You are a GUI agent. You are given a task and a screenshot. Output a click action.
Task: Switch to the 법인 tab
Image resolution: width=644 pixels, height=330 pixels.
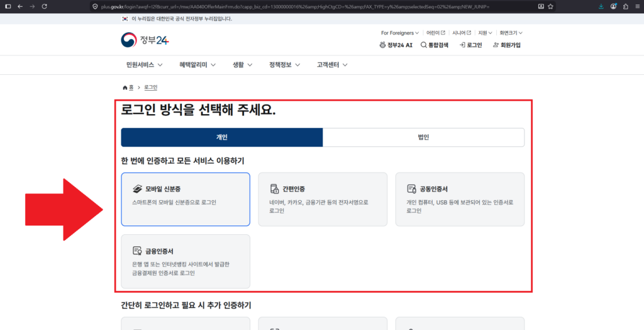tap(423, 137)
